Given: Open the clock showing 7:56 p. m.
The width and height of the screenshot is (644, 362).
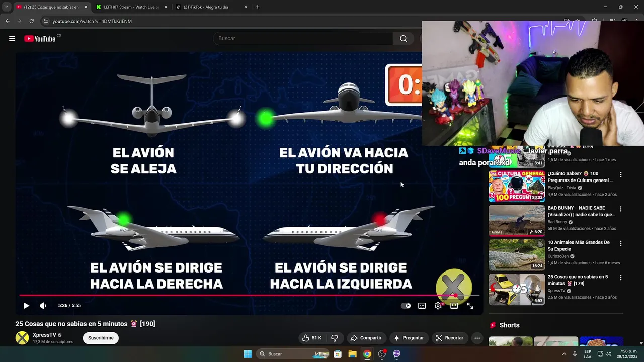Looking at the screenshot, I should (628, 354).
